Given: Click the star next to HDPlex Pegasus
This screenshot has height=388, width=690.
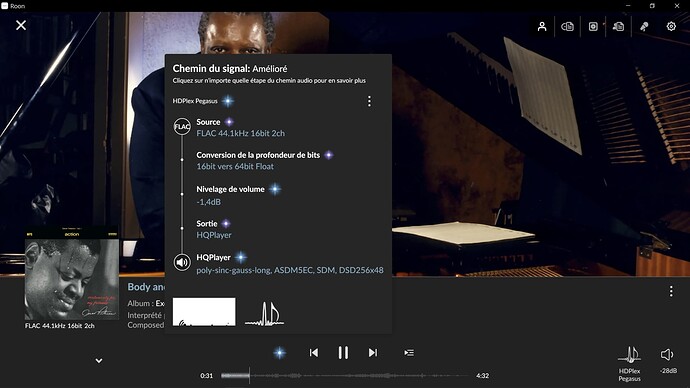Looking at the screenshot, I should [x=228, y=101].
